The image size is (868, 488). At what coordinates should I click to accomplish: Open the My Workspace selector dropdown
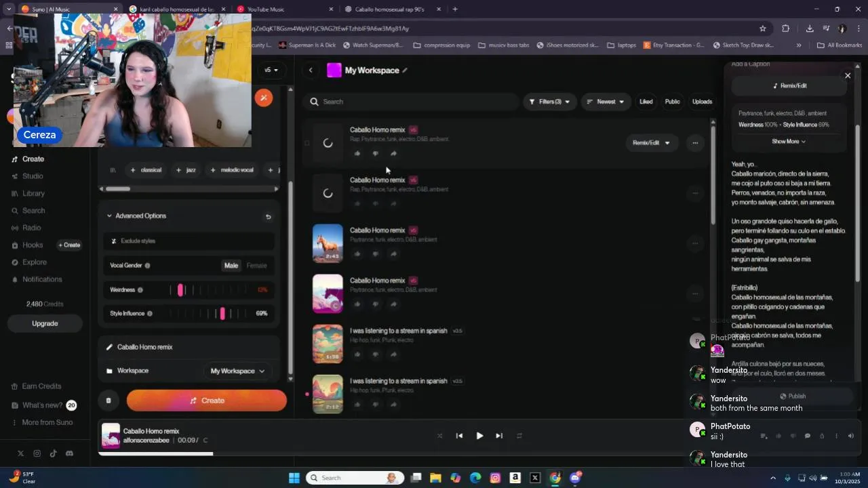[237, 371]
